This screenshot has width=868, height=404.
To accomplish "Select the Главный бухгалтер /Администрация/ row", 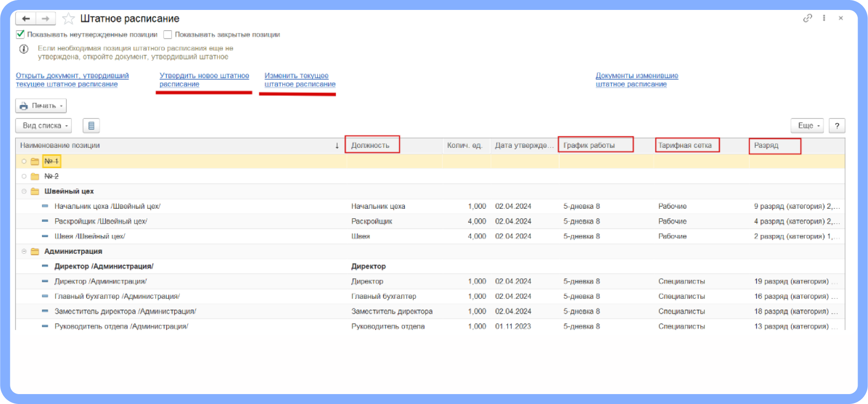I will tap(117, 296).
